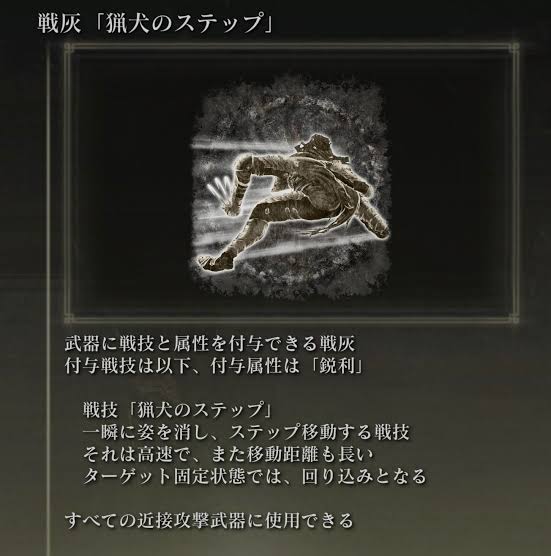Click the line すべての近接攻撃武器に使用できる
The width and height of the screenshot is (551, 556).
pos(209,520)
